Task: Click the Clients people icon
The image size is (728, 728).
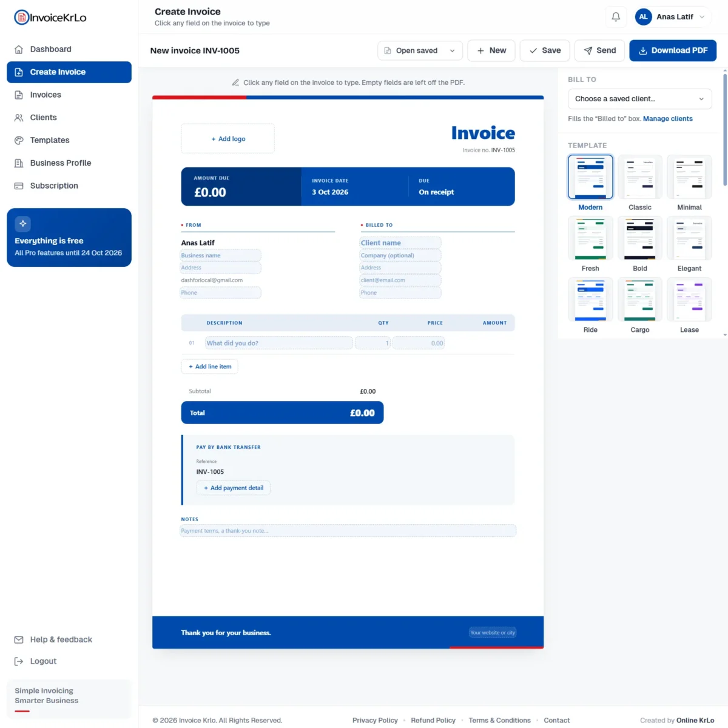Action: click(19, 118)
